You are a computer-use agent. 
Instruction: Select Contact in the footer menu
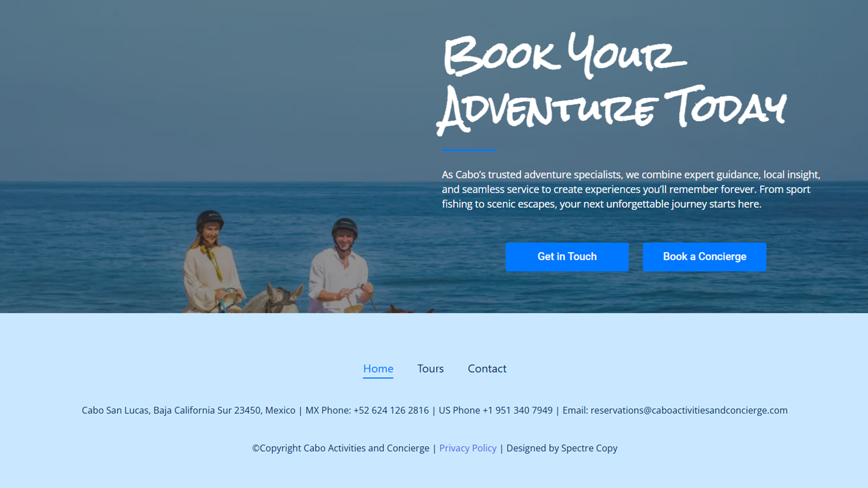pos(487,369)
